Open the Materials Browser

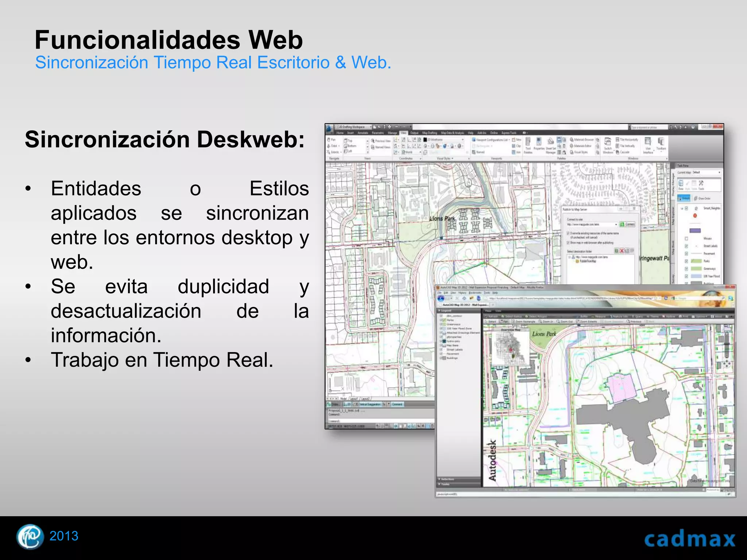(582, 140)
